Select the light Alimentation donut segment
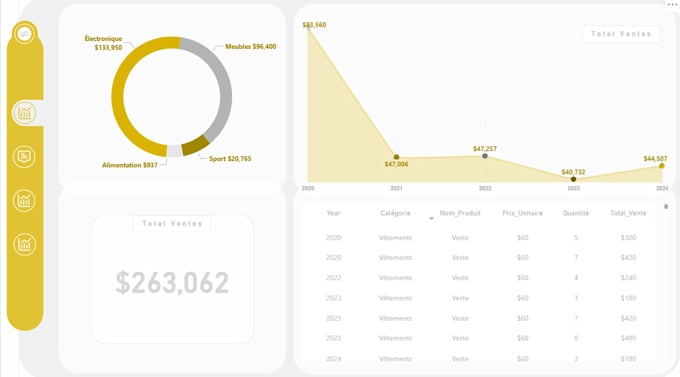 (174, 151)
